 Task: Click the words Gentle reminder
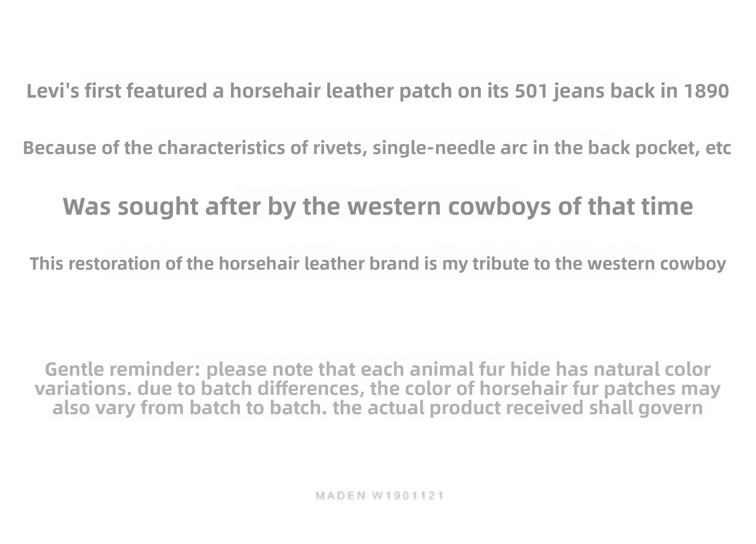(x=122, y=370)
